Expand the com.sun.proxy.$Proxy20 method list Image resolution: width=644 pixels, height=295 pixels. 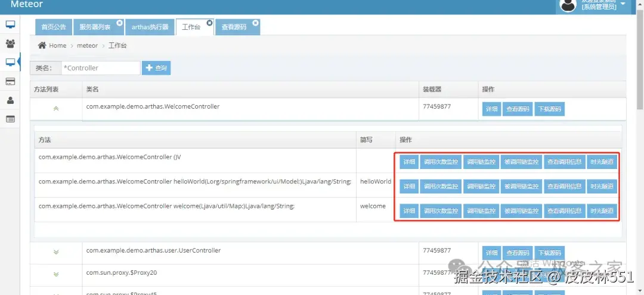(x=56, y=275)
